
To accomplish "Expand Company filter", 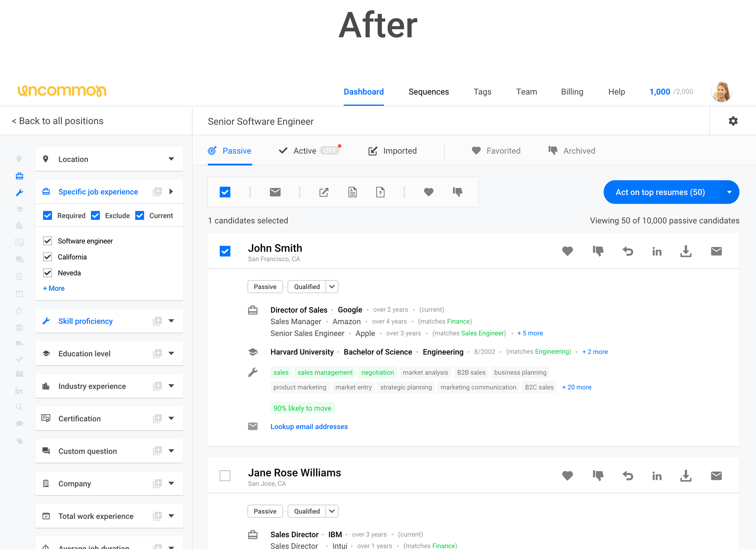I will [171, 483].
